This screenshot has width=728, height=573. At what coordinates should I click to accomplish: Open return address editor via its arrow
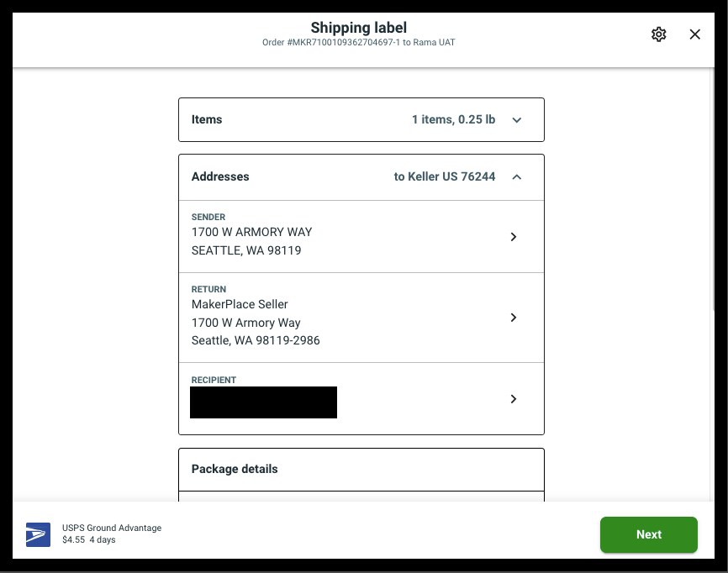[x=514, y=318]
